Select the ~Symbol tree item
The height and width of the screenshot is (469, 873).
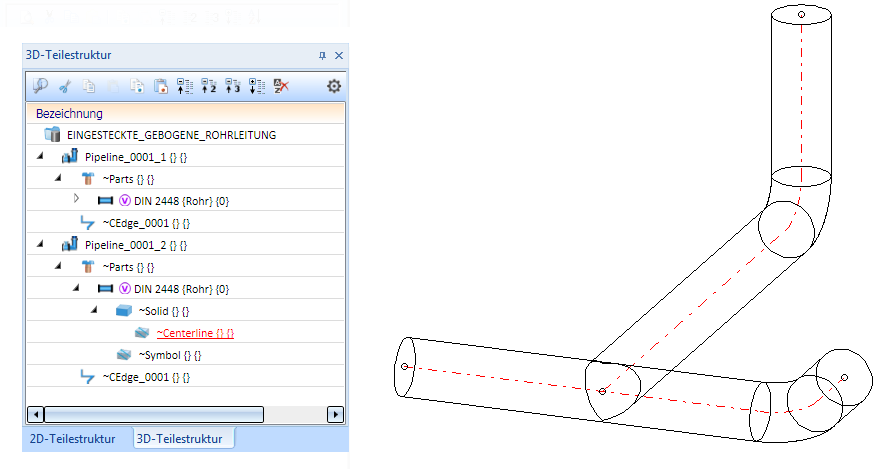pyautogui.click(x=170, y=355)
